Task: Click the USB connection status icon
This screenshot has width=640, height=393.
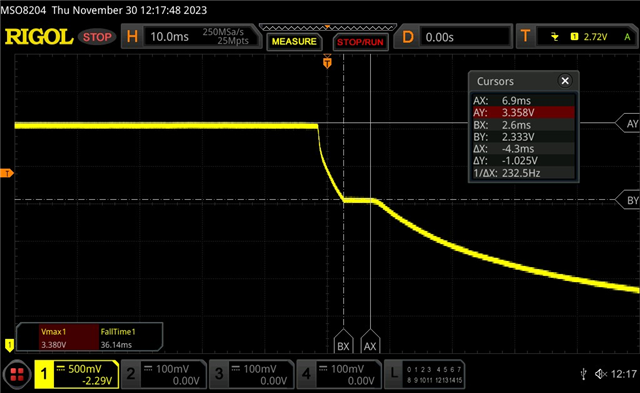Action: point(584,374)
